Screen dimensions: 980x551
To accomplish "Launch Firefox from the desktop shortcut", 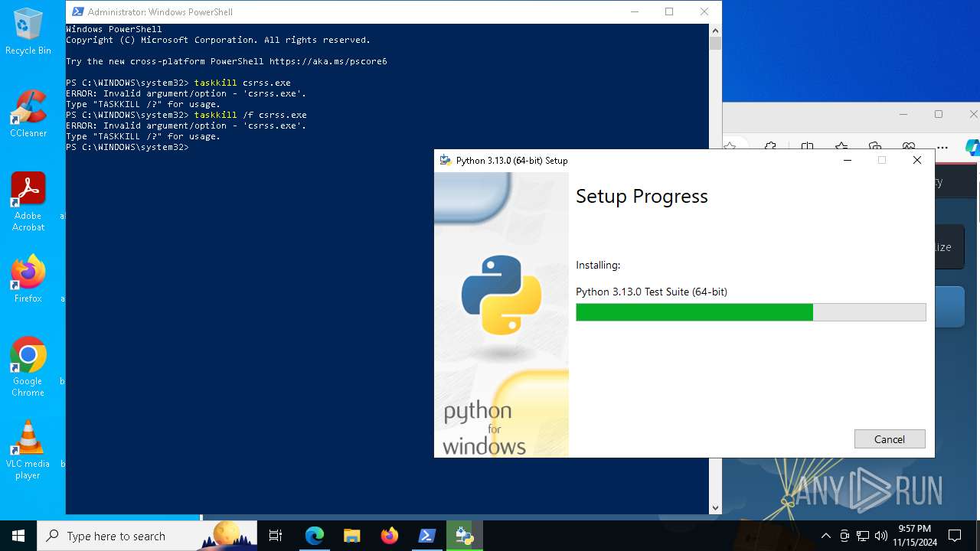I will pos(28,279).
